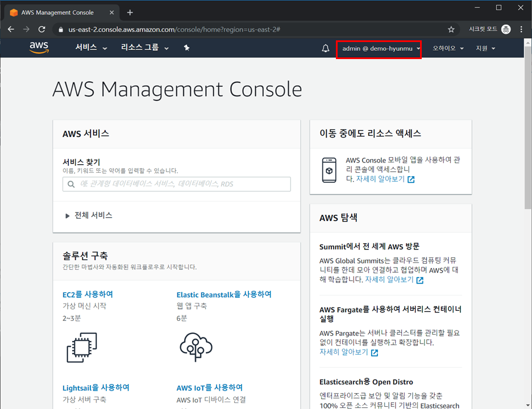Click the incognito mode icon
Viewport: 532px width, 409px height.
pos(506,30)
